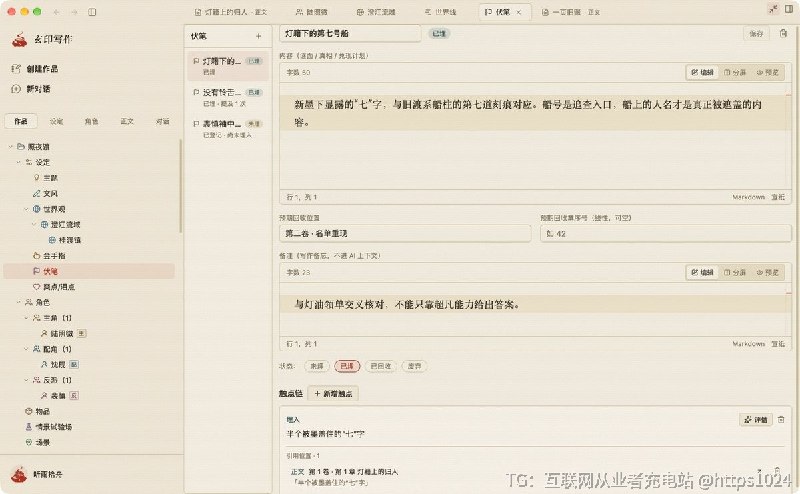Open the 灯笼上的归人·正文 tab

pos(231,12)
